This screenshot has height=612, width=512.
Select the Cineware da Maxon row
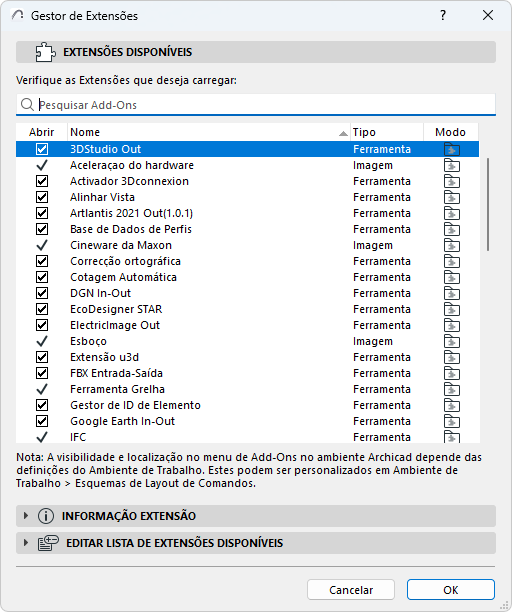247,245
